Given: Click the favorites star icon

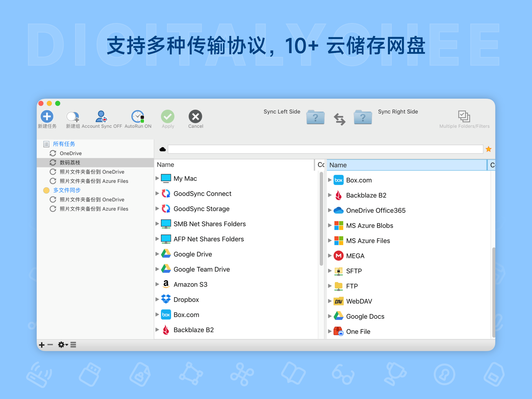Looking at the screenshot, I should [x=488, y=149].
